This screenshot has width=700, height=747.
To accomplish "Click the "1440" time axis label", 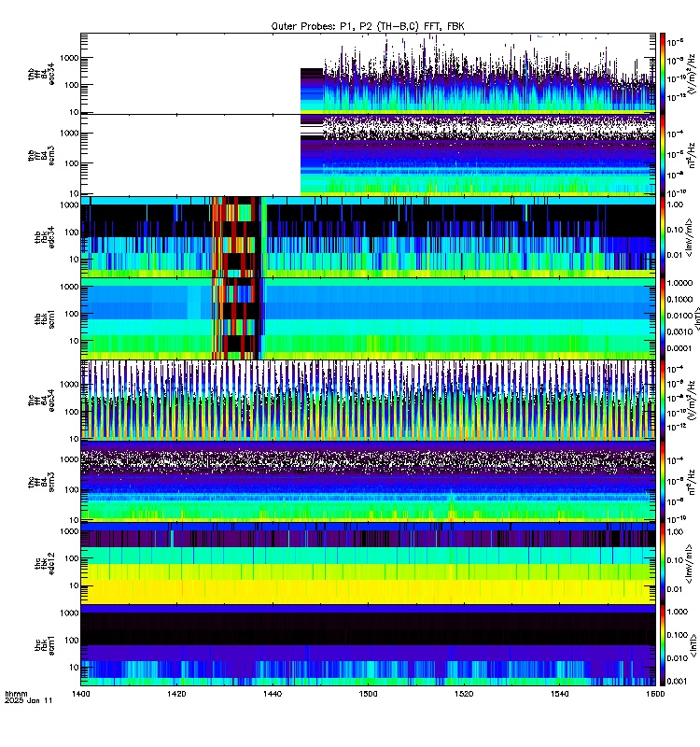I will pyautogui.click(x=273, y=694).
